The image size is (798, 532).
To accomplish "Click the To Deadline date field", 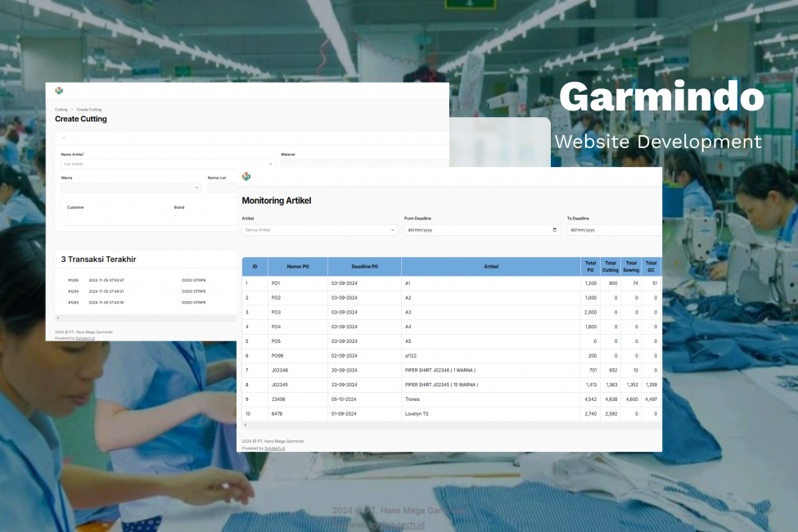I will [x=614, y=230].
